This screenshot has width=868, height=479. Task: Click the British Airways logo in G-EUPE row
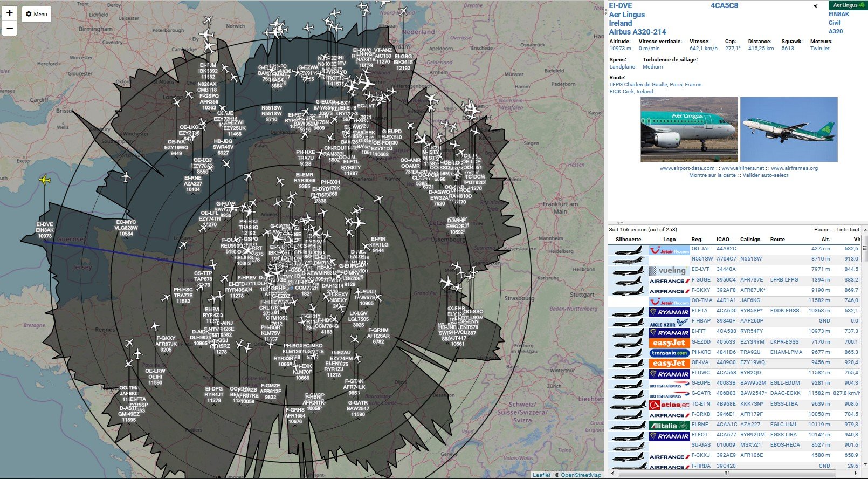click(669, 384)
